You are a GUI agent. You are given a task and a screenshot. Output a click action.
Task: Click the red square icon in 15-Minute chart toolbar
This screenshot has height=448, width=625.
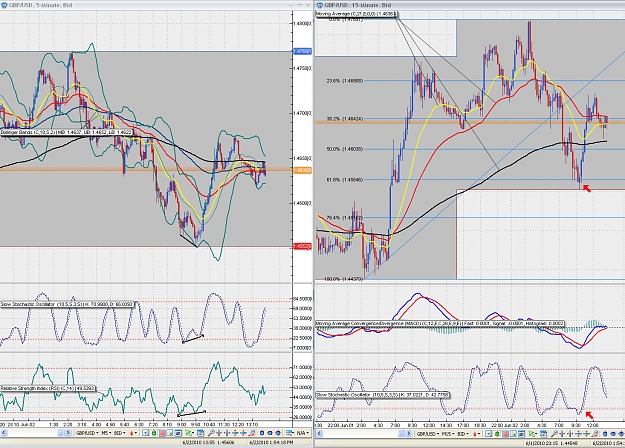point(505,434)
